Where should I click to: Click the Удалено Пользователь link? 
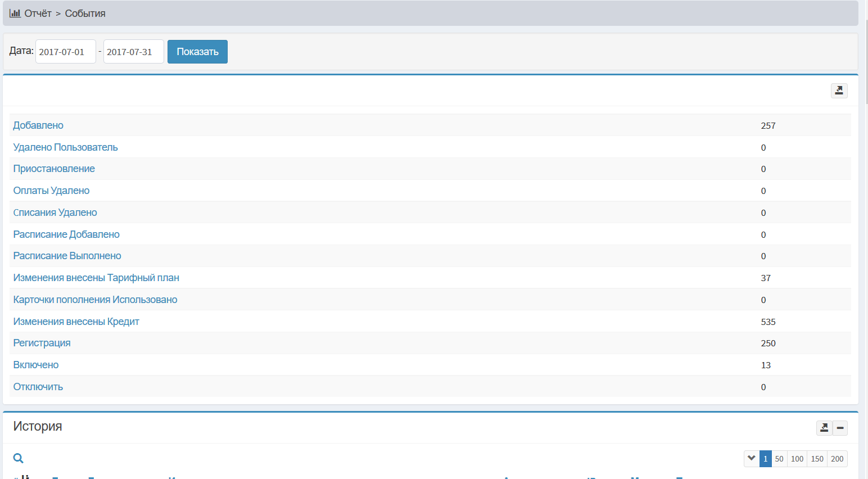pyautogui.click(x=65, y=147)
